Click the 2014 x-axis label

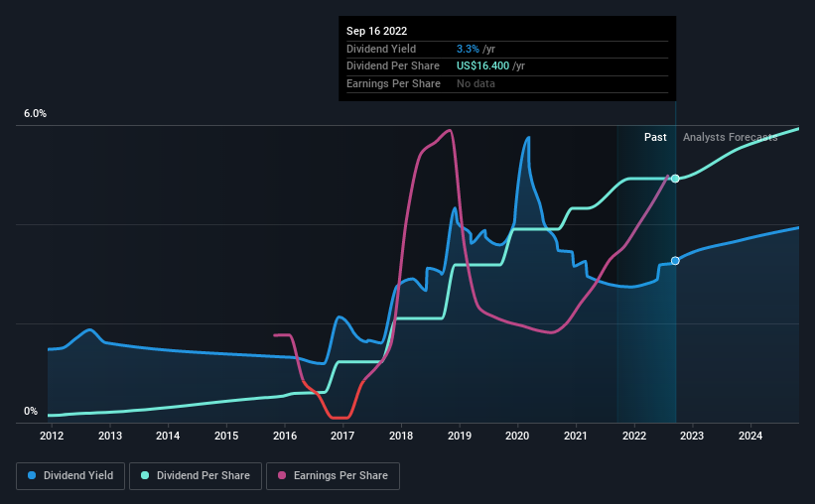[x=168, y=436]
